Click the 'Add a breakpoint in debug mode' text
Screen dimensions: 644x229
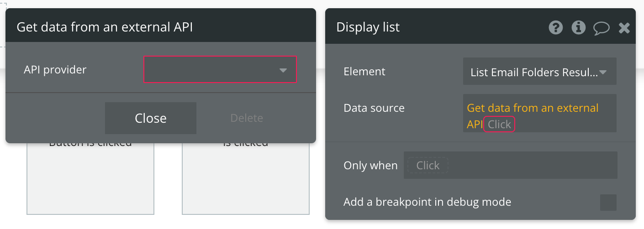click(427, 202)
